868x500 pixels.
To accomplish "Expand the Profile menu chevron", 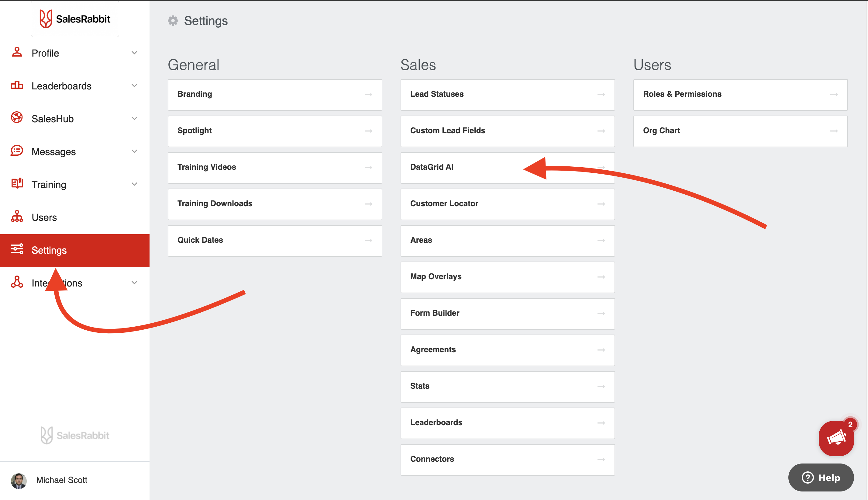I will 135,53.
